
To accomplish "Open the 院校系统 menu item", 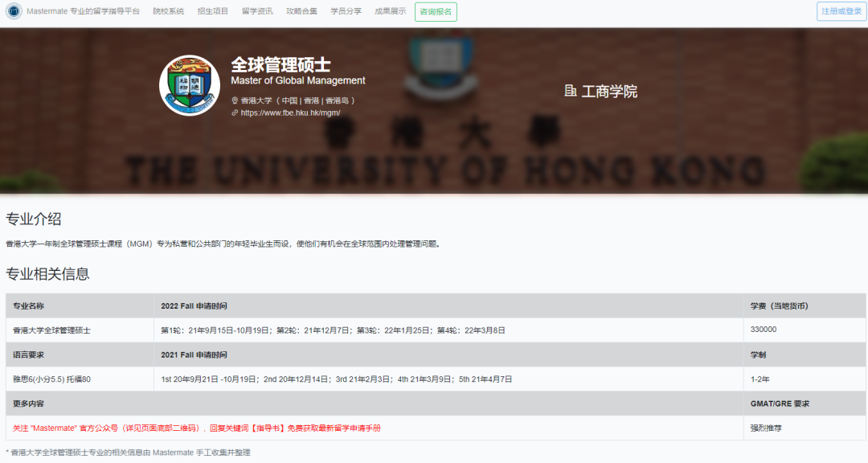I will click(x=169, y=11).
